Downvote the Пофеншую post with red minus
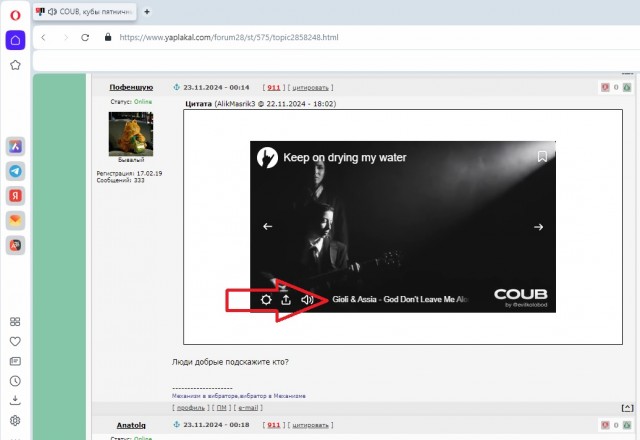Image resolution: width=640 pixels, height=440 pixels. click(x=605, y=87)
